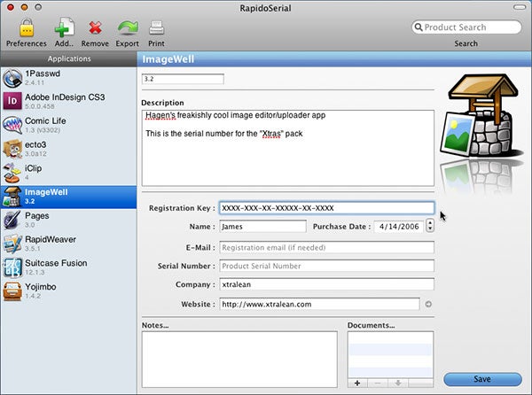The image size is (532, 395).
Task: Click into the Notes text box
Action: click(x=239, y=360)
